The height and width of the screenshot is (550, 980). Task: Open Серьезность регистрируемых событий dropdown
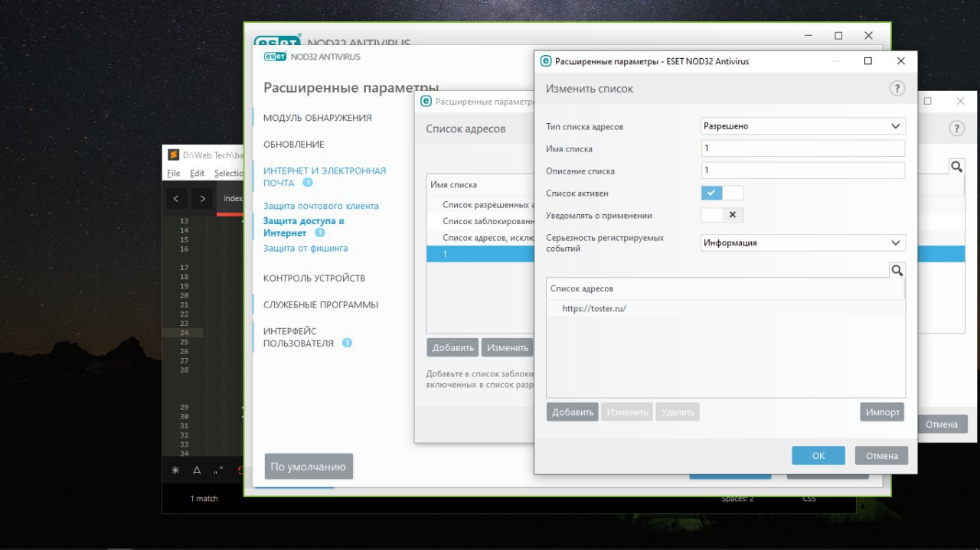pyautogui.click(x=803, y=242)
